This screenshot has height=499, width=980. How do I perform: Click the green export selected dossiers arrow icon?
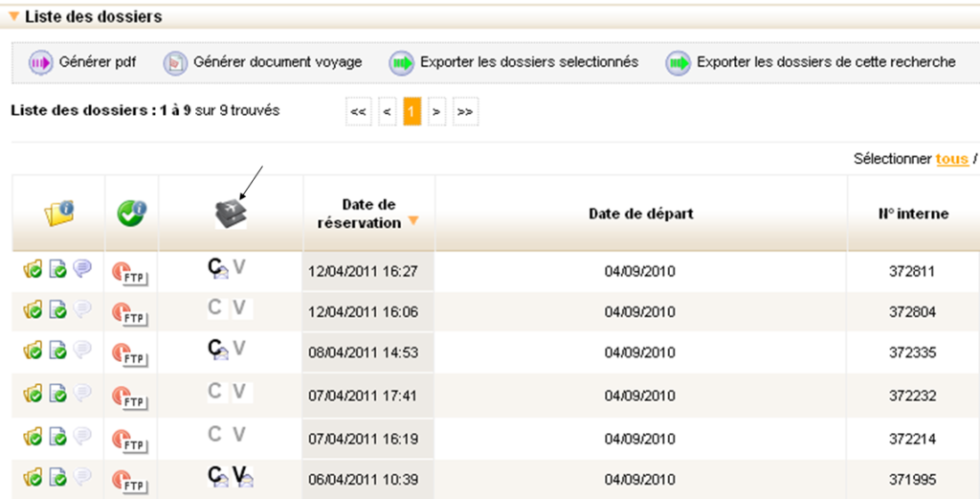click(401, 63)
